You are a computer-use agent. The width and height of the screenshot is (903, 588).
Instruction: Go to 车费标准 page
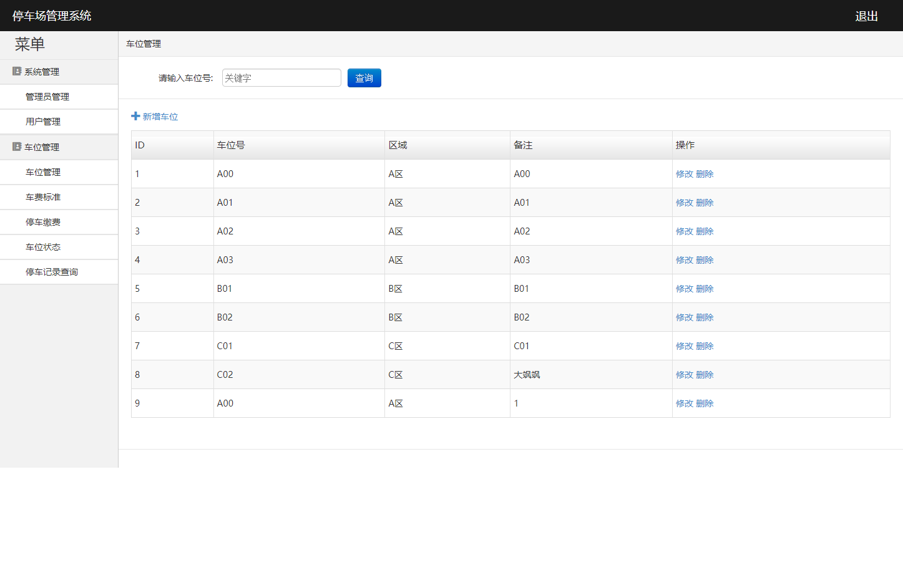[43, 198]
